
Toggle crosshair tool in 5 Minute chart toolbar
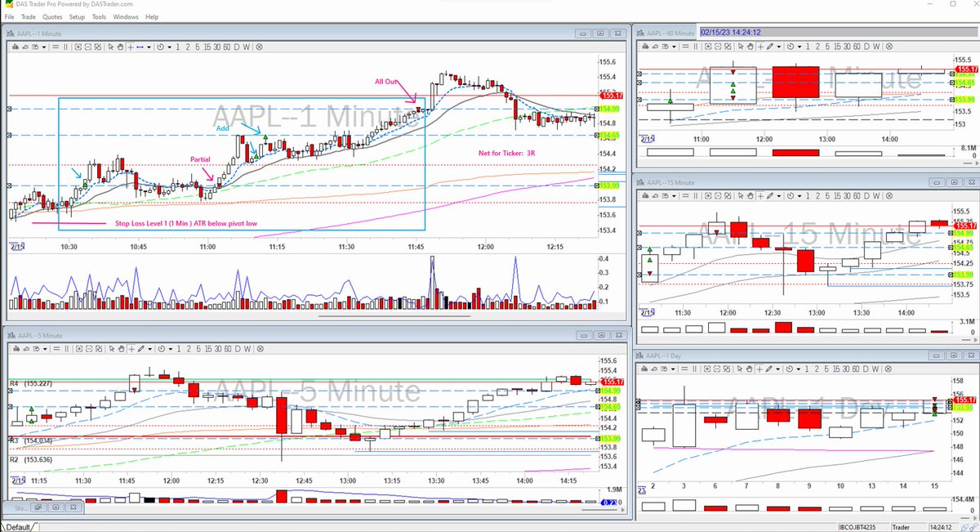131,349
